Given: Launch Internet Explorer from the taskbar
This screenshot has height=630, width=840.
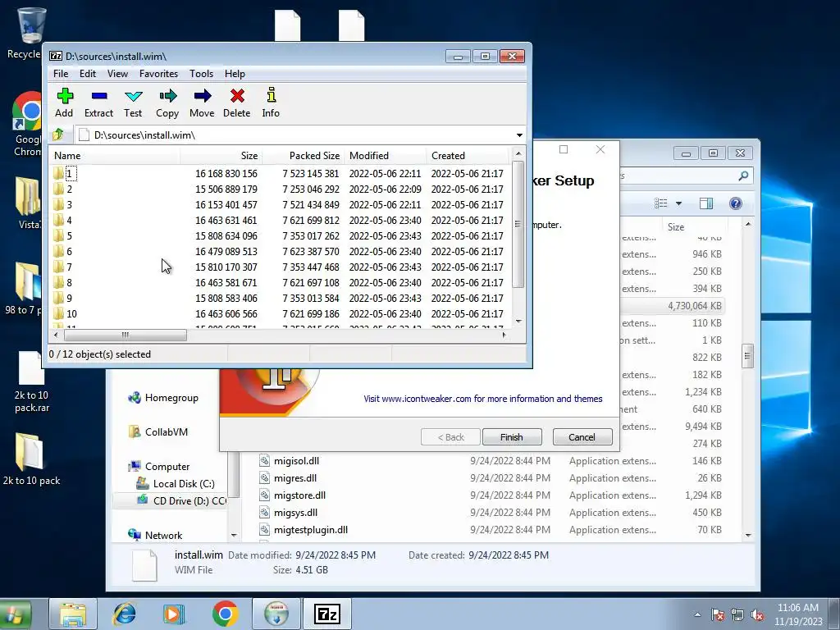Looking at the screenshot, I should point(125,614).
